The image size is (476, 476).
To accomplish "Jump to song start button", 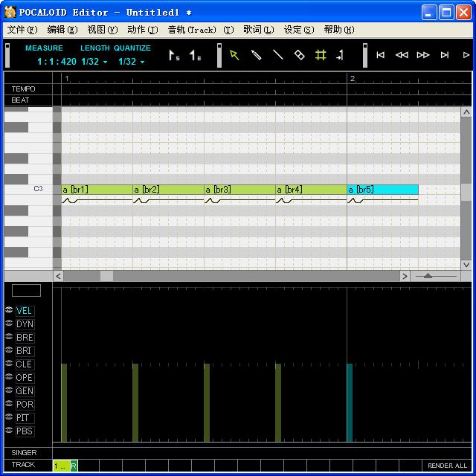I will coord(380,55).
